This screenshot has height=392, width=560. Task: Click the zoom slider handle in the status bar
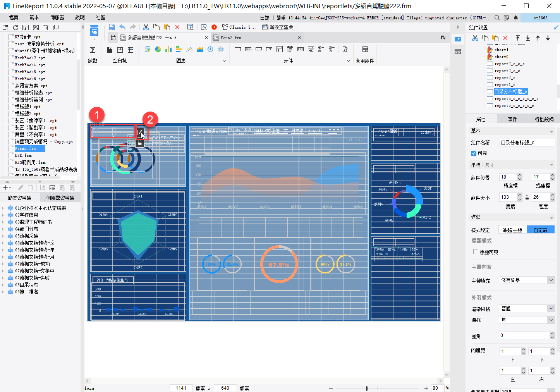[x=366, y=388]
